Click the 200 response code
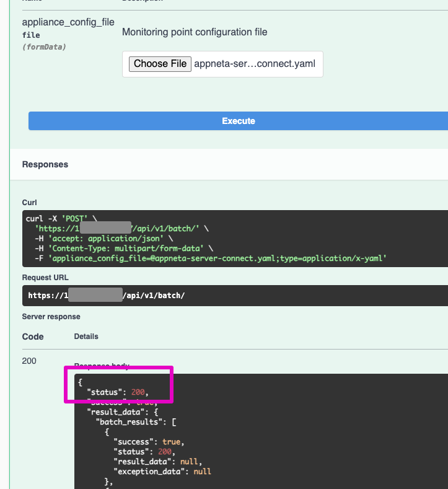 29,361
